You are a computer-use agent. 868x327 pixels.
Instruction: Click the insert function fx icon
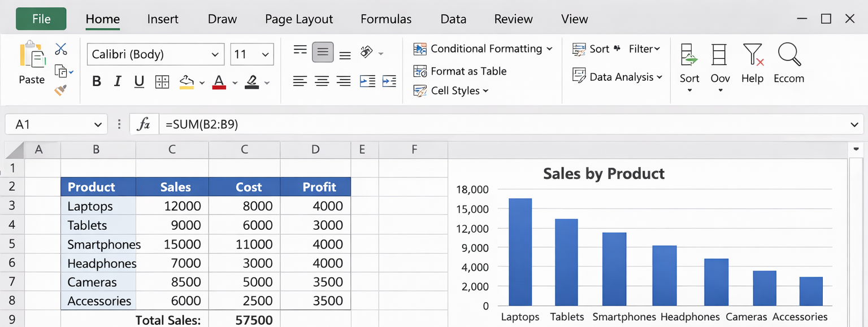point(144,124)
